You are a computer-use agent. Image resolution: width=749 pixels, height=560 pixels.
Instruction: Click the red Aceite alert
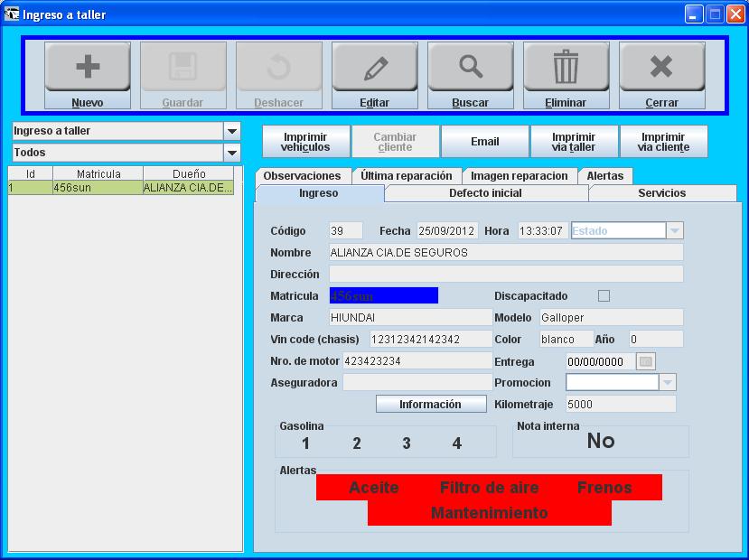pyautogui.click(x=373, y=488)
